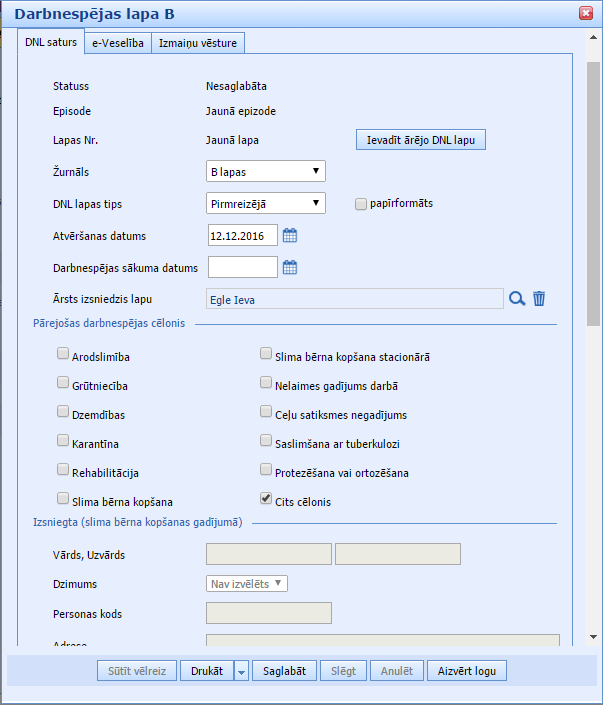603x705 pixels.
Task: Open calendar for Darbnespējas sākuma datums
Action: (x=290, y=267)
